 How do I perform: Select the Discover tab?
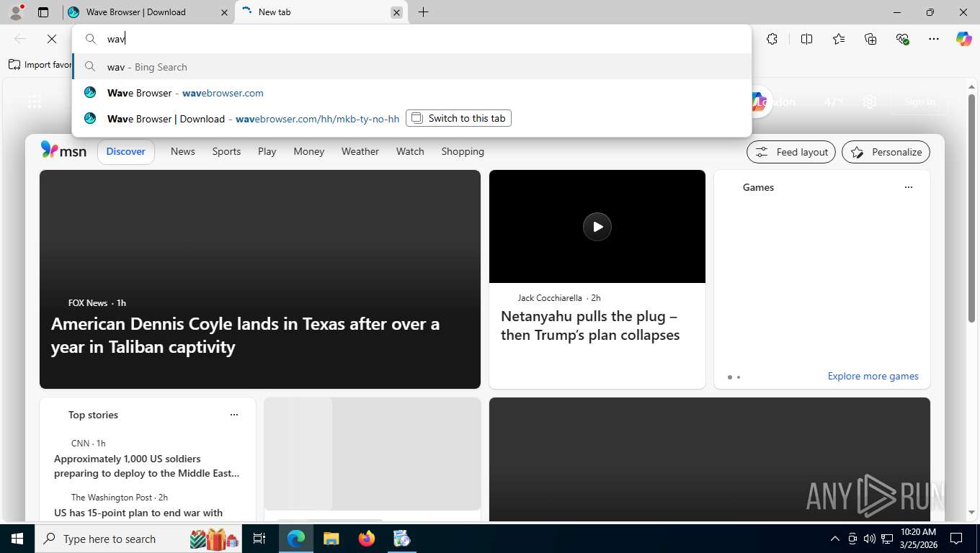click(x=126, y=151)
